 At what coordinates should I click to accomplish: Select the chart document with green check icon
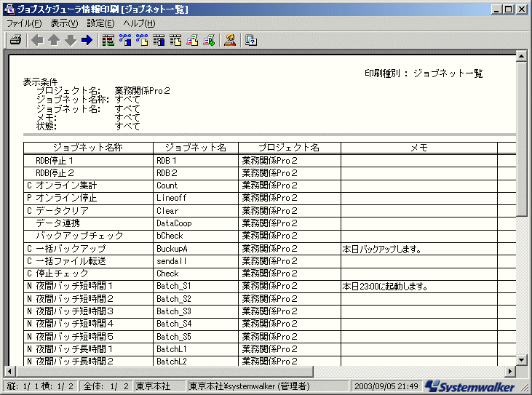(x=209, y=40)
